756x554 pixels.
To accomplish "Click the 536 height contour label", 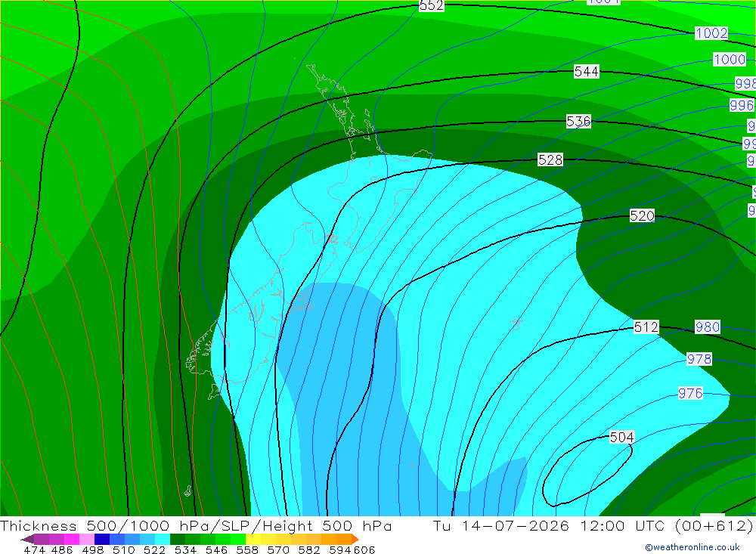I will pyautogui.click(x=578, y=121).
